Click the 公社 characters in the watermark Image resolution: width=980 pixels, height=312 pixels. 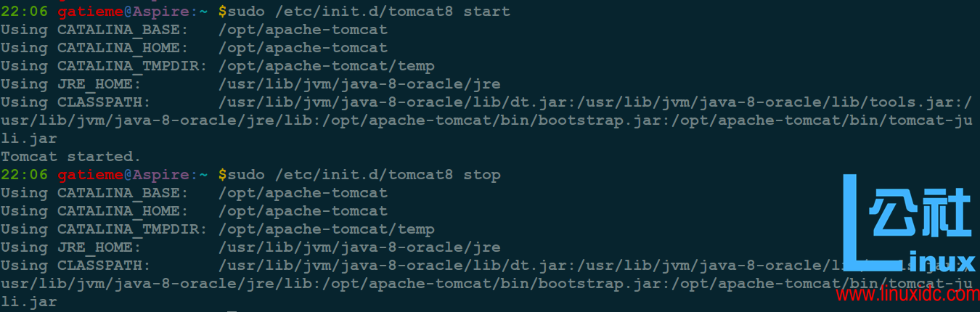[x=920, y=212]
